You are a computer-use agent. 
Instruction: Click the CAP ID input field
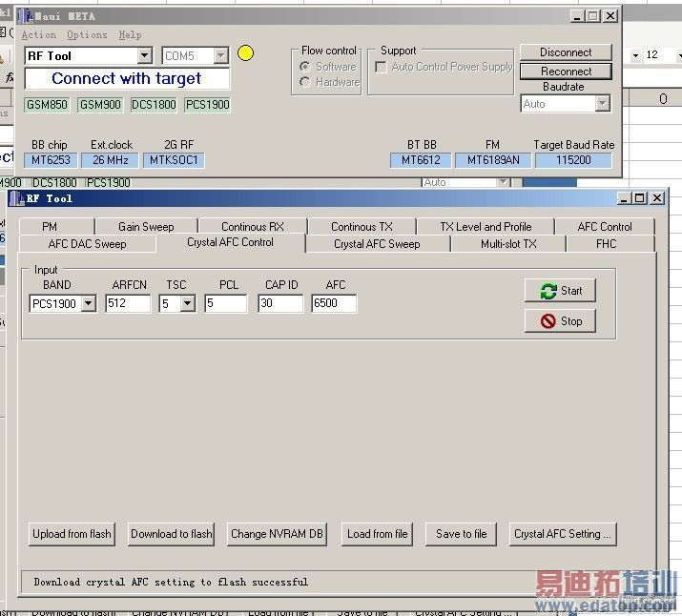(x=280, y=303)
